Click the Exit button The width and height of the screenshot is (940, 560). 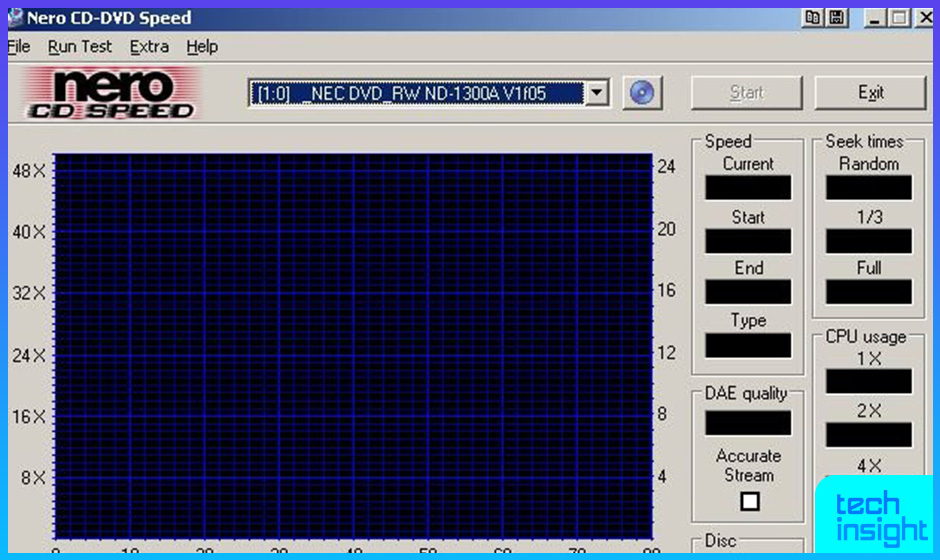(x=871, y=93)
